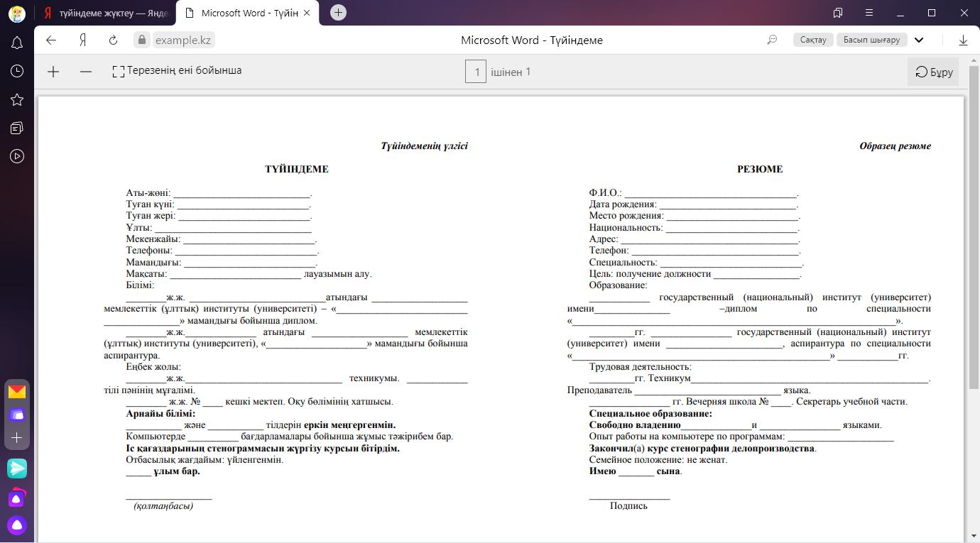Screen dimensions: 980x543
Task: Open the browser hamburger menu
Action: [869, 13]
